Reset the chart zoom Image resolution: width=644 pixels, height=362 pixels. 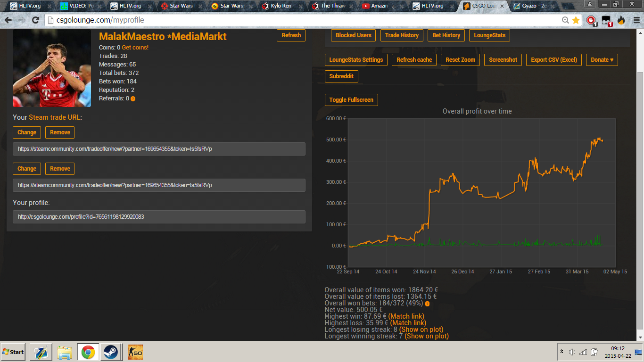click(461, 60)
